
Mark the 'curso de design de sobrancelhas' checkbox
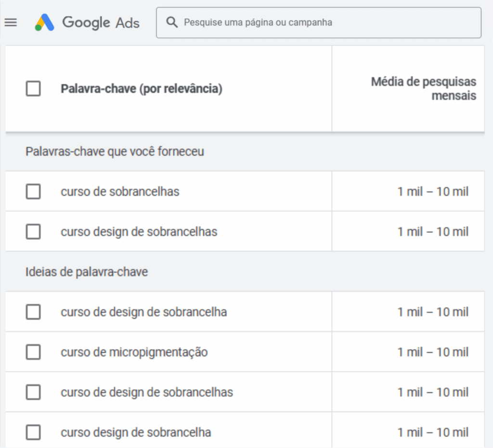pyautogui.click(x=33, y=392)
